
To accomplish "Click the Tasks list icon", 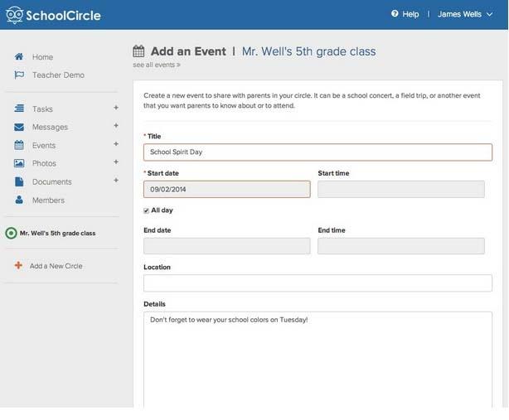I will click(19, 109).
